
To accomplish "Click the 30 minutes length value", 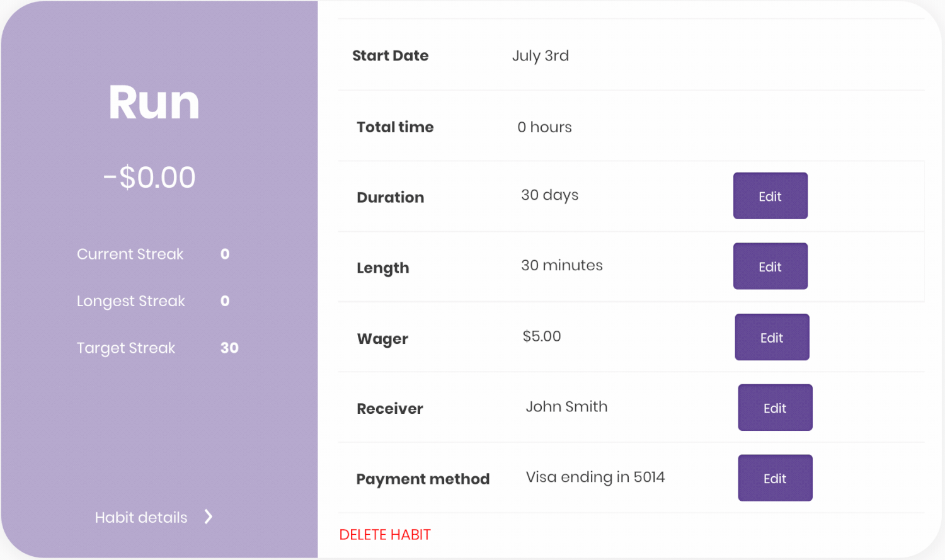I will point(562,265).
